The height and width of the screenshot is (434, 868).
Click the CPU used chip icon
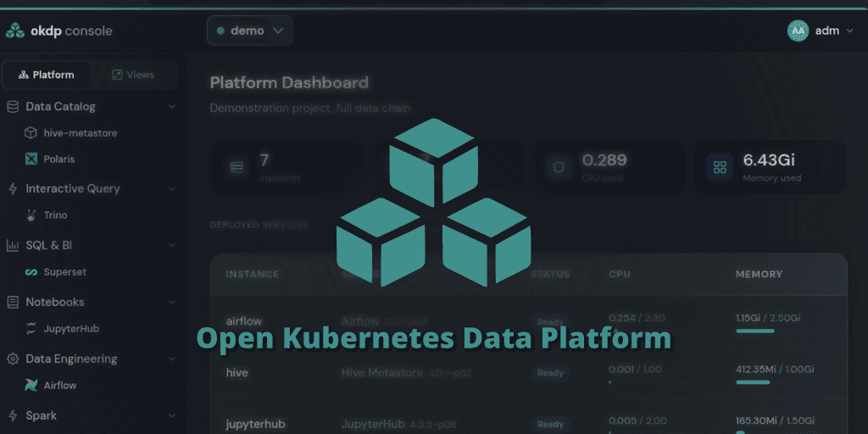point(559,167)
